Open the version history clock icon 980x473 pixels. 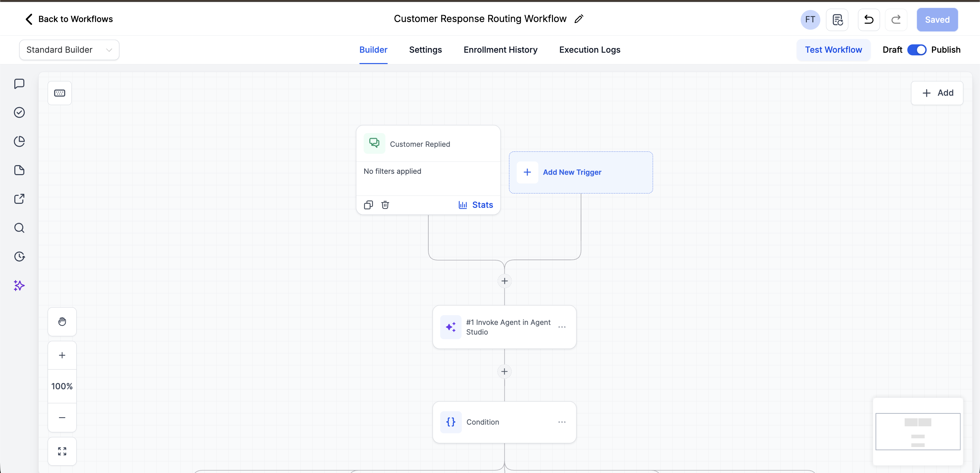tap(19, 257)
